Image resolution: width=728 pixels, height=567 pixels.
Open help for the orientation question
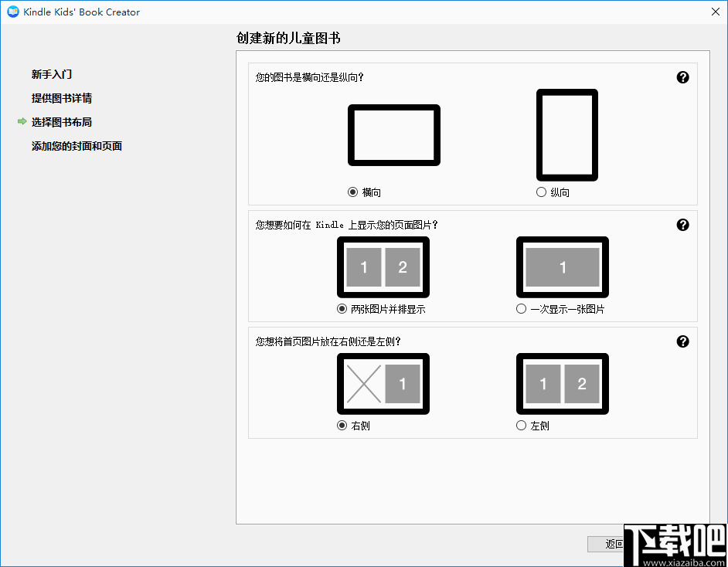(682, 77)
